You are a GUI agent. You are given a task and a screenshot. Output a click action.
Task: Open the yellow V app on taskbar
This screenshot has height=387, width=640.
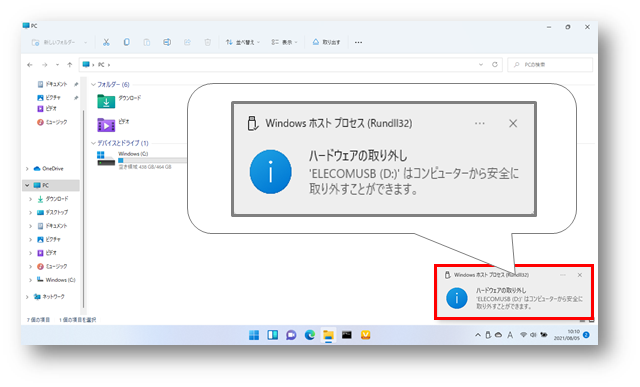point(365,335)
